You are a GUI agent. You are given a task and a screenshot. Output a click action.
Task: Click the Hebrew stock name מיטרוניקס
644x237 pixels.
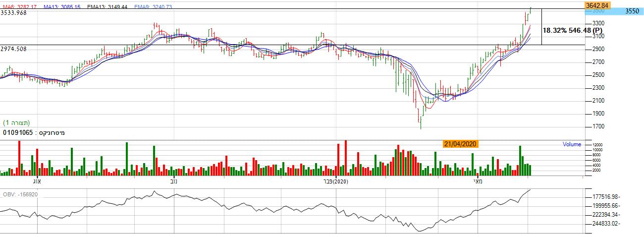tap(51, 133)
